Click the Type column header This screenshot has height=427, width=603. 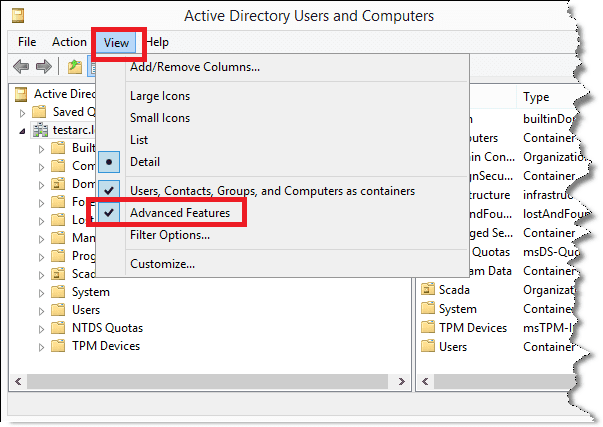click(540, 97)
